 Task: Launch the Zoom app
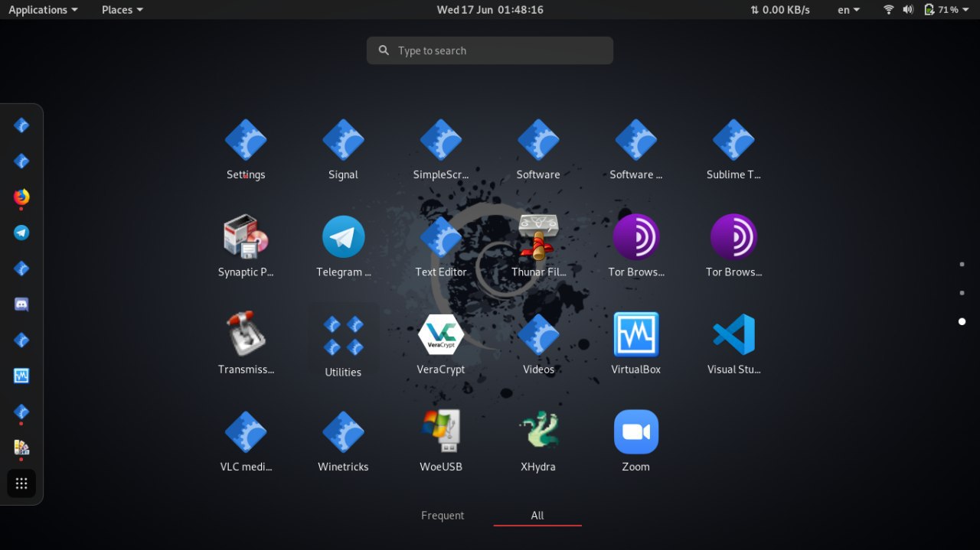635,441
